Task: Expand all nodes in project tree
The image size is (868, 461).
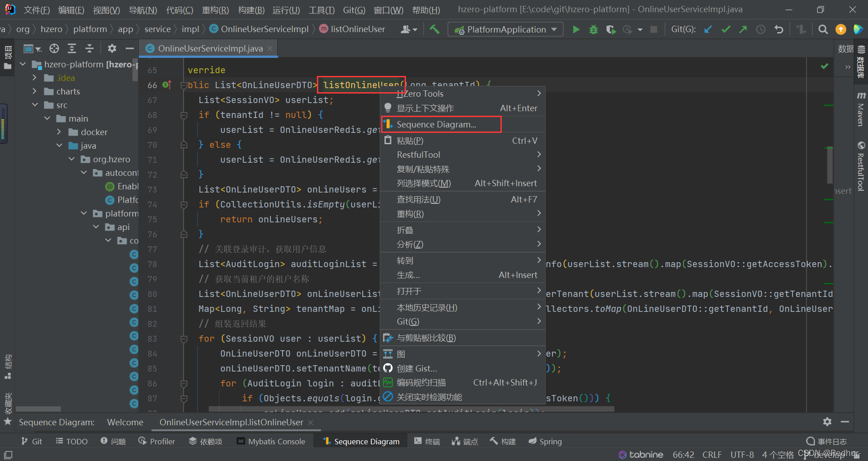Action: coord(72,48)
